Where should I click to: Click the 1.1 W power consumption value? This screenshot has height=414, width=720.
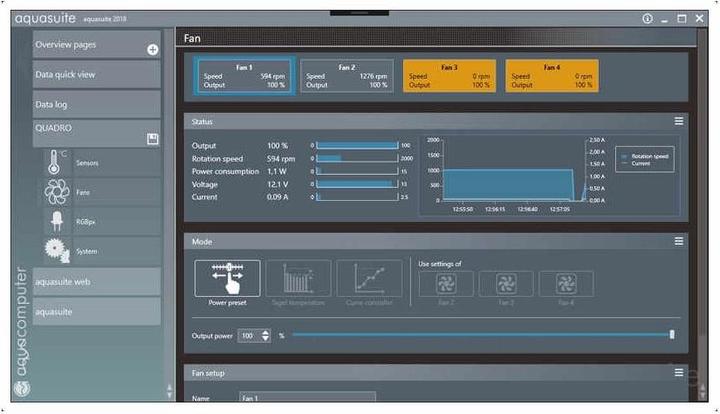pos(276,172)
